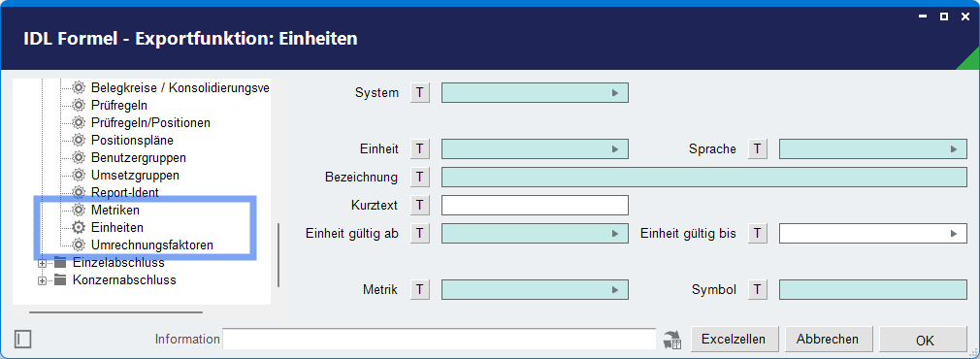
Task: Toggle the T button next to Kurztext
Action: click(x=420, y=205)
